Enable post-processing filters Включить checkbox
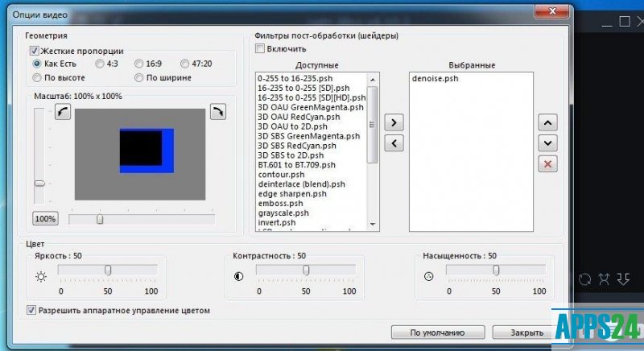The width and height of the screenshot is (644, 351). (x=259, y=49)
